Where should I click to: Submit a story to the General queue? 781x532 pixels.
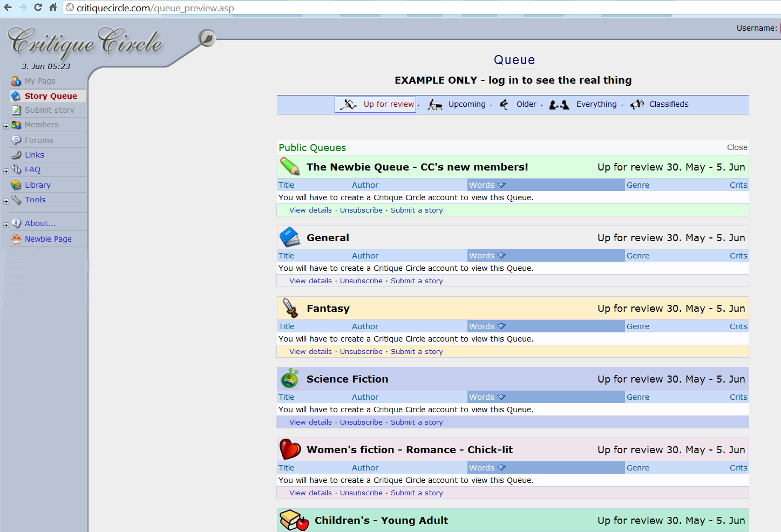(417, 281)
